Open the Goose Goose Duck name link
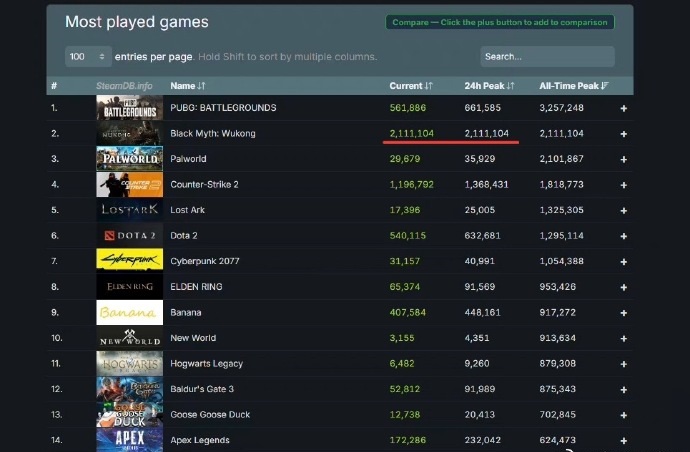The width and height of the screenshot is (690, 452). [210, 415]
